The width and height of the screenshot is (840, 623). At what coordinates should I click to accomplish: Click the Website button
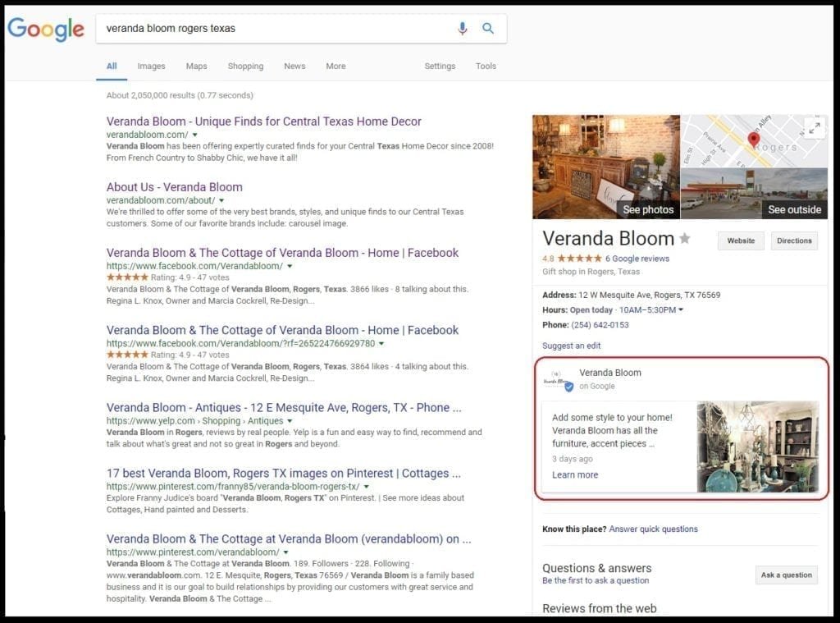coord(741,240)
